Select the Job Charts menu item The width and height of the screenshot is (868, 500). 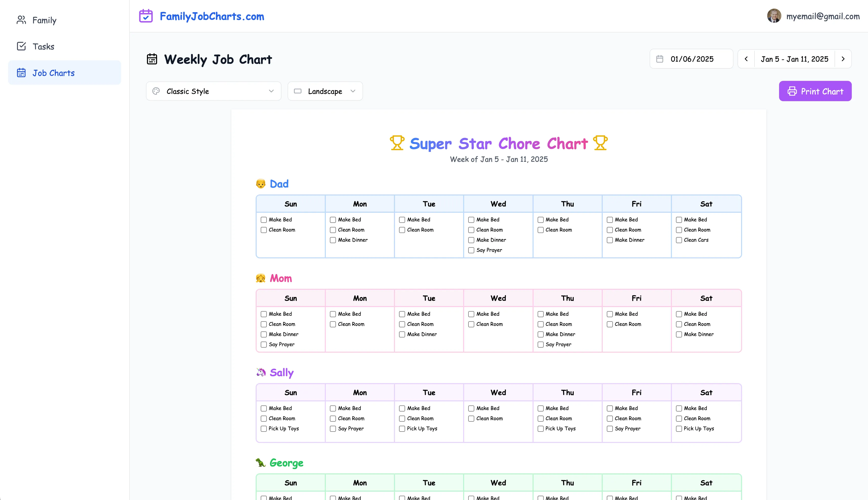tap(65, 73)
